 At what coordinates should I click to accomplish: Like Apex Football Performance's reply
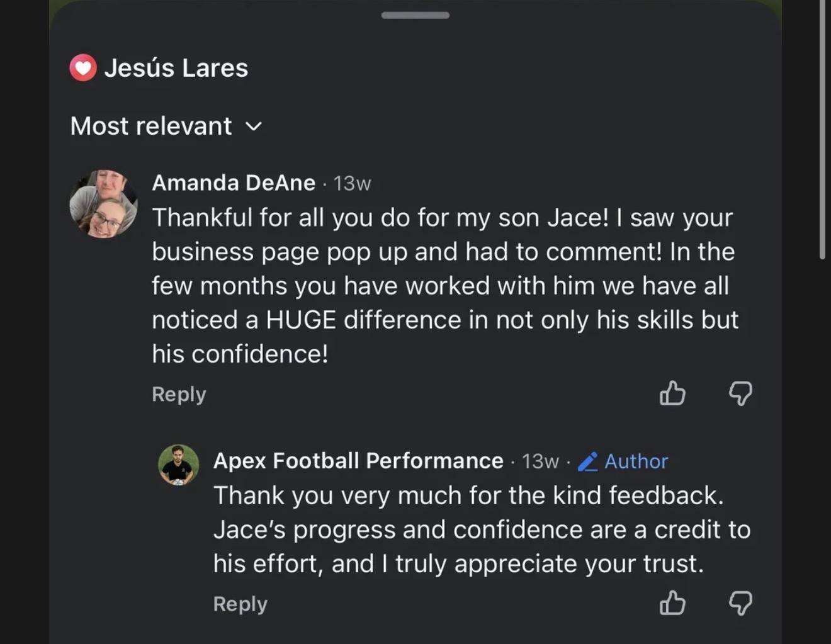[x=672, y=603]
